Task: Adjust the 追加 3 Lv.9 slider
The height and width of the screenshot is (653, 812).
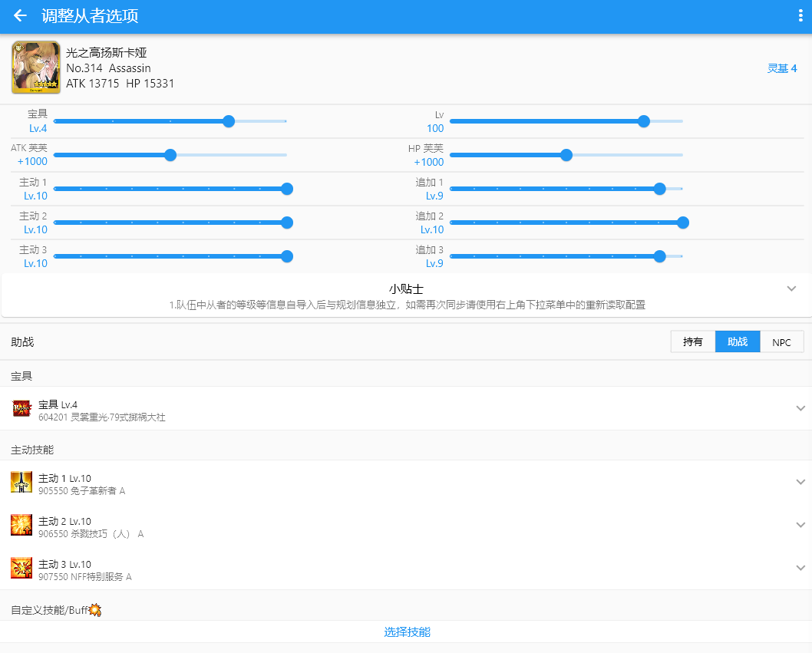Action: click(x=566, y=256)
